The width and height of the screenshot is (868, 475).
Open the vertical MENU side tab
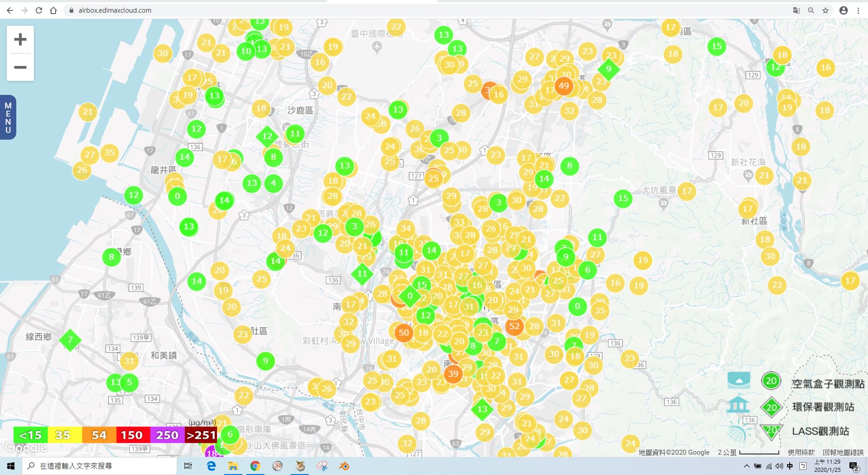coord(8,118)
